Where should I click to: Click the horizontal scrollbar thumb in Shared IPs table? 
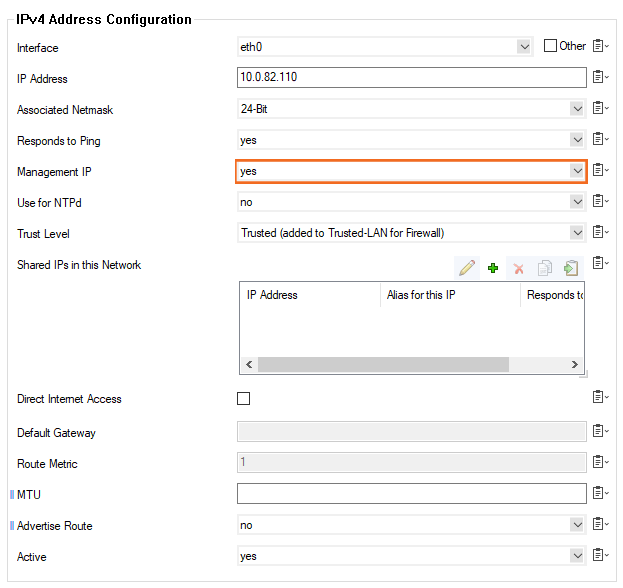point(383,364)
